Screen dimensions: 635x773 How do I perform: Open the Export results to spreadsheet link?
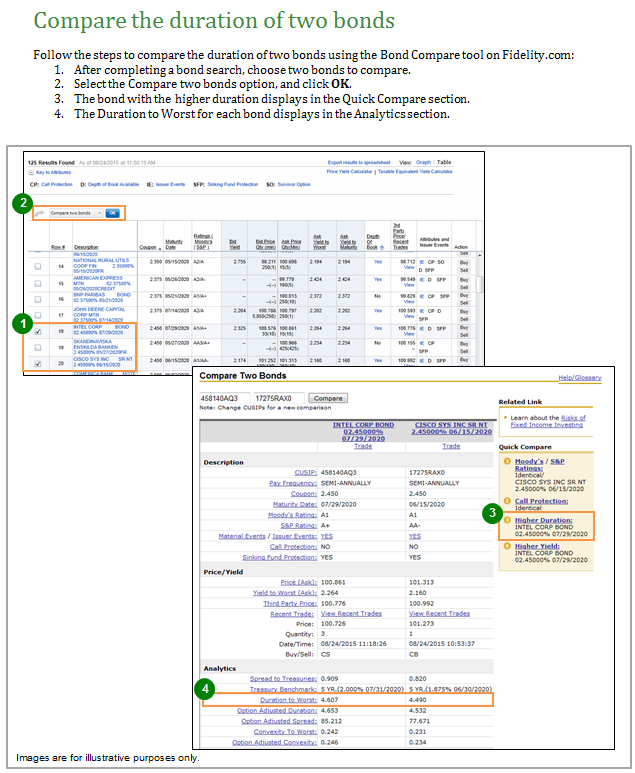[360, 162]
